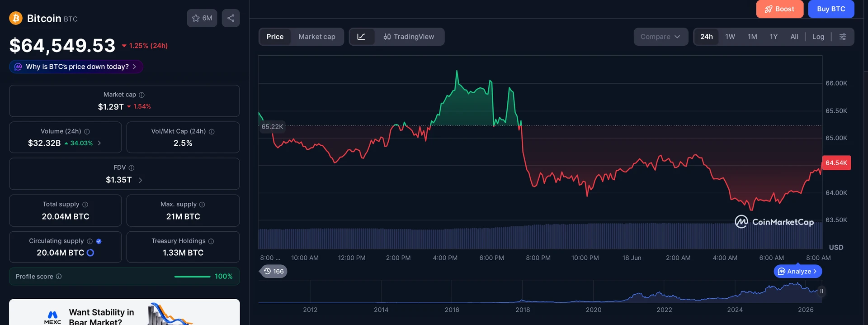The width and height of the screenshot is (868, 325).
Task: Open info icon next to Total supply
Action: pos(85,205)
